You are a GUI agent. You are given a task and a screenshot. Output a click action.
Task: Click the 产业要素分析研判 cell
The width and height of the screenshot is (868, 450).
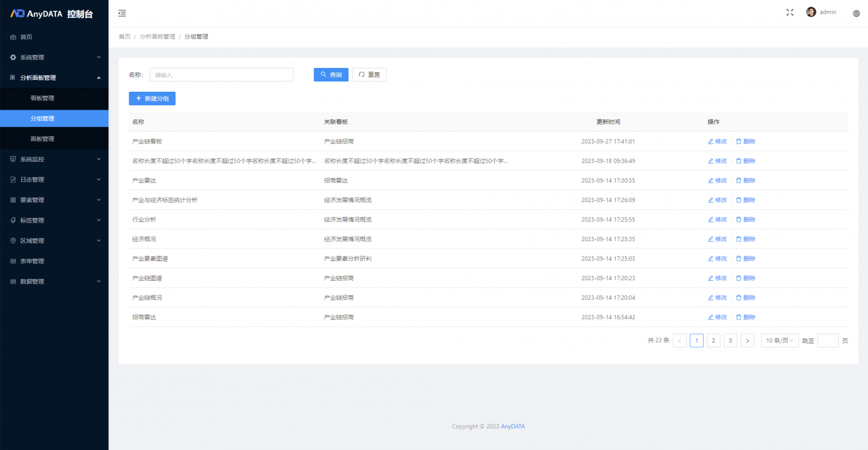pyautogui.click(x=348, y=258)
